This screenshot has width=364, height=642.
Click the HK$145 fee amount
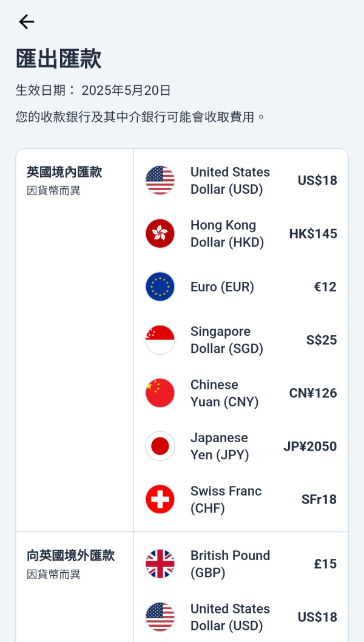click(x=313, y=233)
